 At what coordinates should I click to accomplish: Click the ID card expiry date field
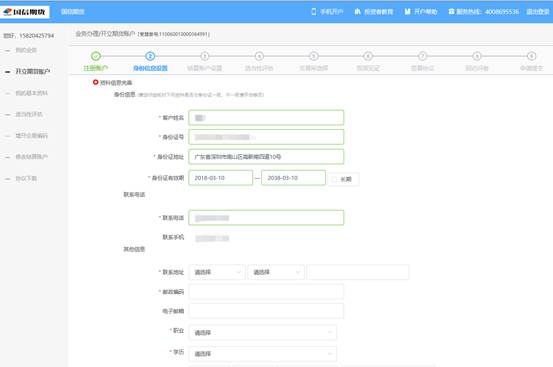(293, 178)
